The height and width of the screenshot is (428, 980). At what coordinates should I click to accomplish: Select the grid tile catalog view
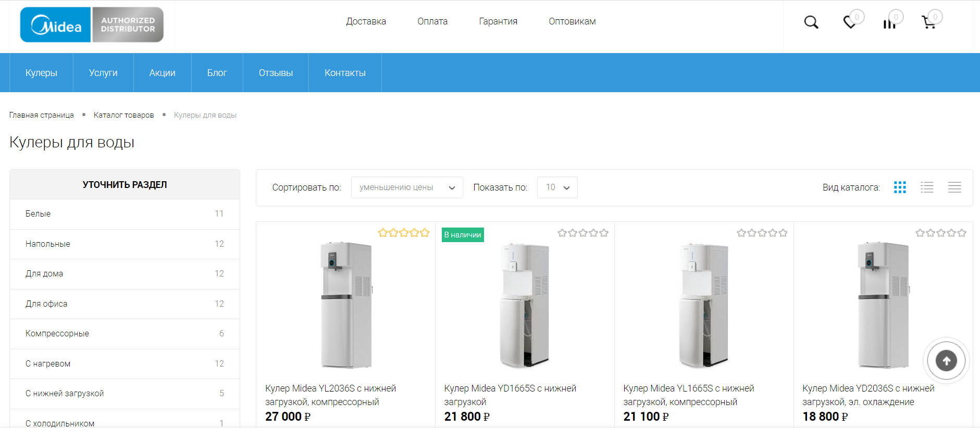[x=900, y=187]
